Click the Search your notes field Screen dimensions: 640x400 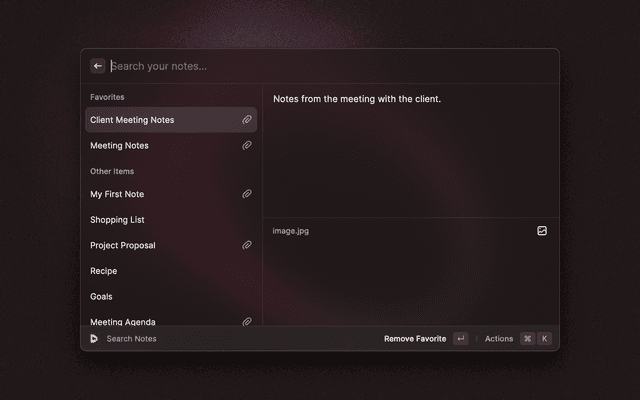tap(300, 66)
